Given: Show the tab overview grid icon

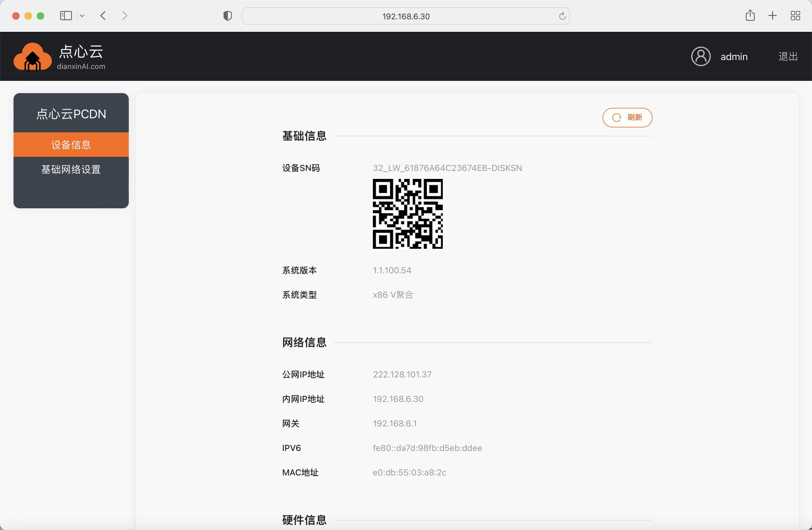Looking at the screenshot, I should click(795, 16).
